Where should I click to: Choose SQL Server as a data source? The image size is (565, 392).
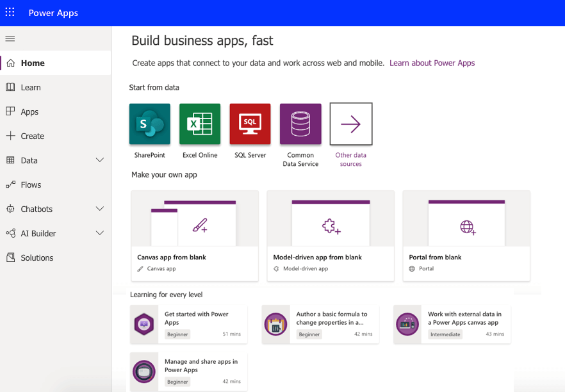[250, 124]
